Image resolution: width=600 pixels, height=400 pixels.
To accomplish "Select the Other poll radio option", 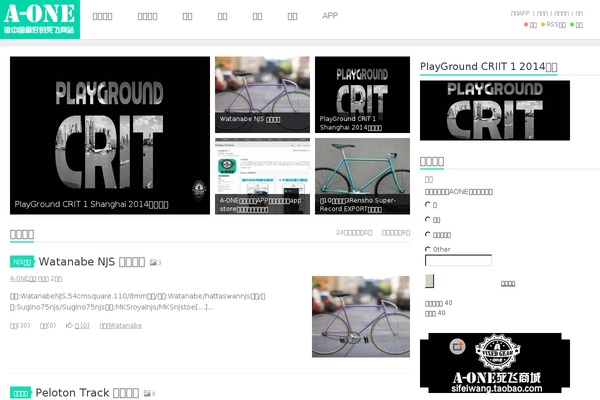I will pyautogui.click(x=428, y=249).
